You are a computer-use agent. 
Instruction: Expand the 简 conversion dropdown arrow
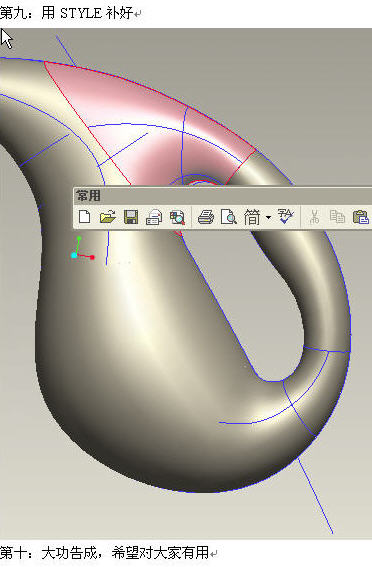point(268,217)
